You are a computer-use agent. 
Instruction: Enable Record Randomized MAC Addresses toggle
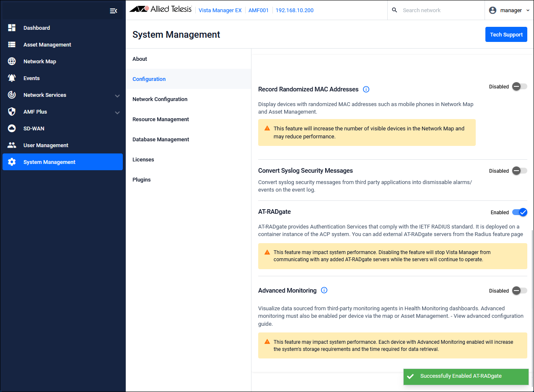click(x=519, y=86)
